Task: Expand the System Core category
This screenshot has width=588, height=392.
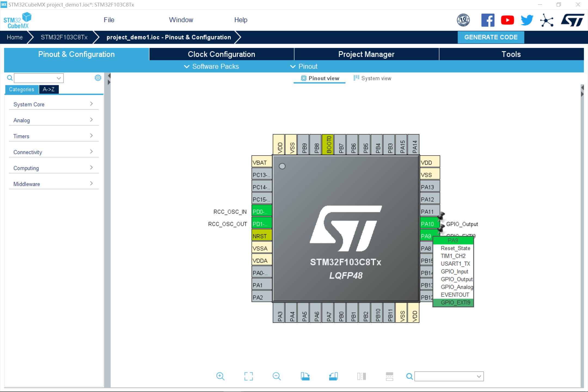Action: 54,104
